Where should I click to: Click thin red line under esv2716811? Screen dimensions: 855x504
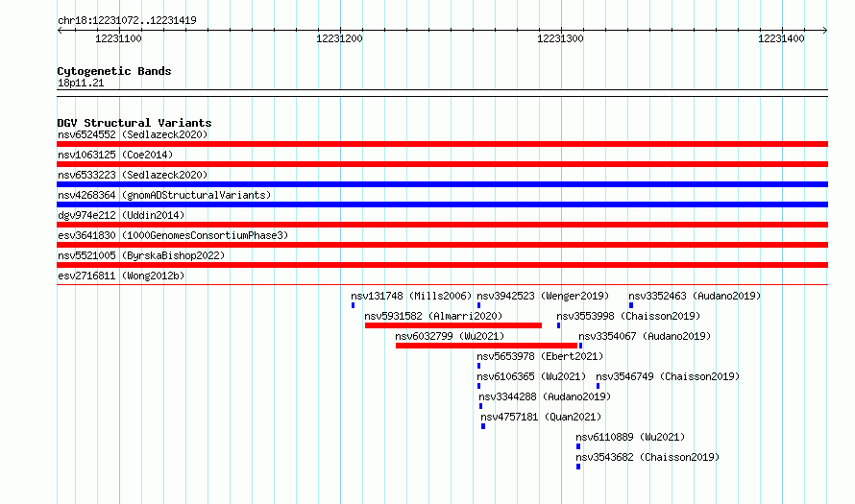[x=442, y=284]
